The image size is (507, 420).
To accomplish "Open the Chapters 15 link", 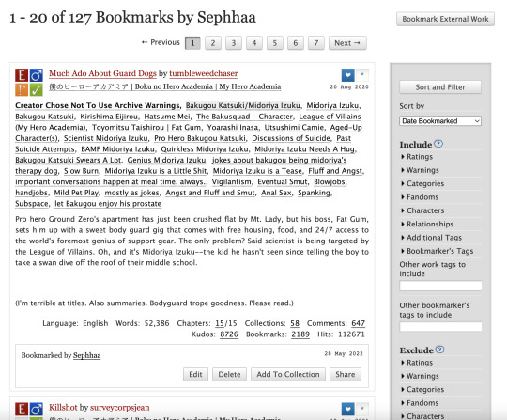I will click(x=220, y=323).
